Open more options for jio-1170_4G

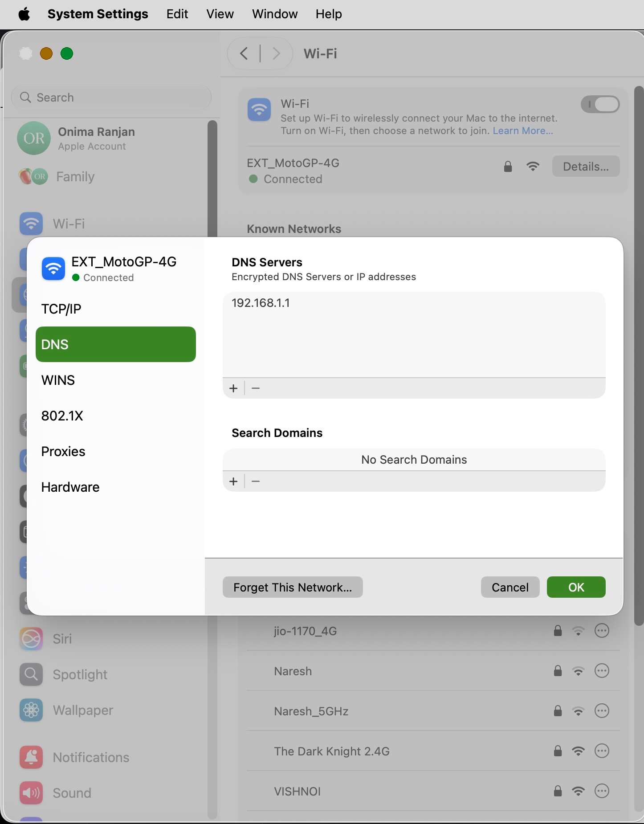tap(602, 631)
